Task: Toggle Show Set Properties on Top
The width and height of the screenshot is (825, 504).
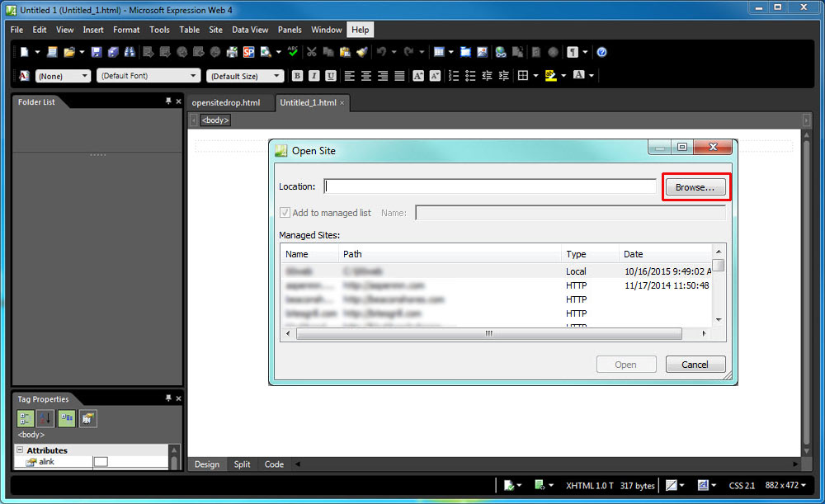Action: [67, 419]
